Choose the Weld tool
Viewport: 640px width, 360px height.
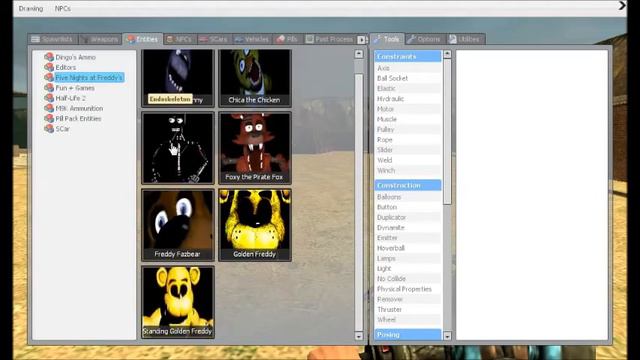(408, 160)
